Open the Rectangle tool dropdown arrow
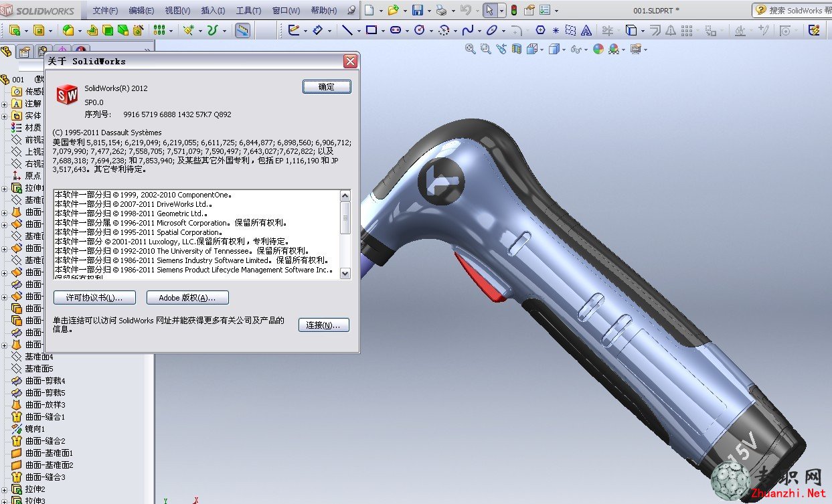The image size is (832, 504). (x=382, y=31)
